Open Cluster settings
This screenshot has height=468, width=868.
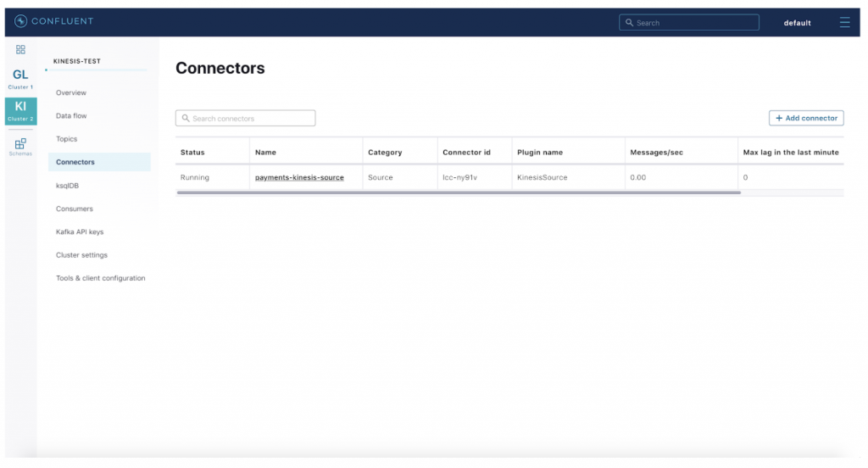pos(81,255)
